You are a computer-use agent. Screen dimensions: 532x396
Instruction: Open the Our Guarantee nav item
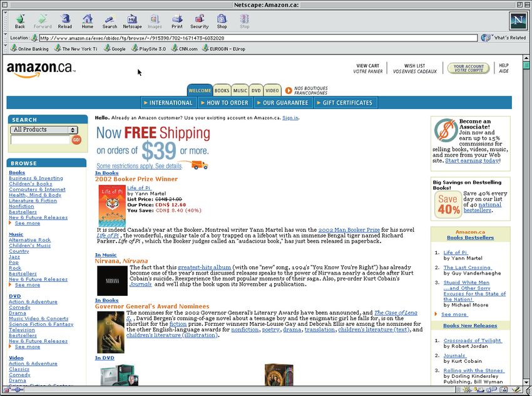(x=283, y=103)
